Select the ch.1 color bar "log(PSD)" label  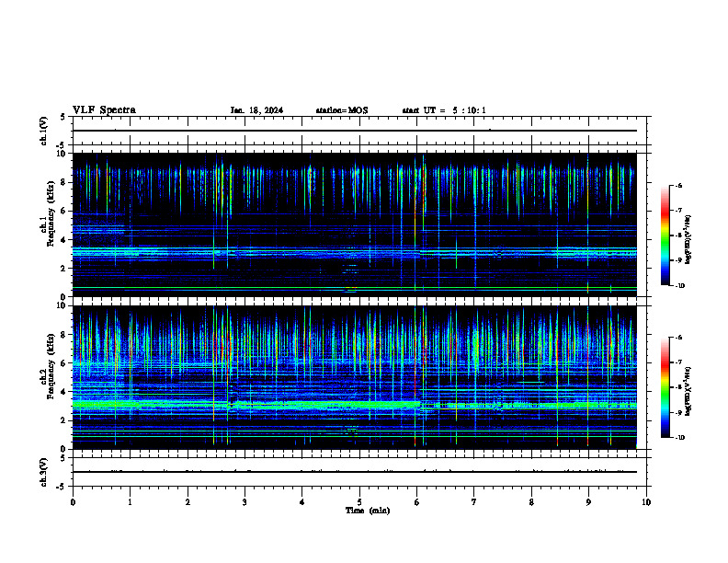(688, 240)
